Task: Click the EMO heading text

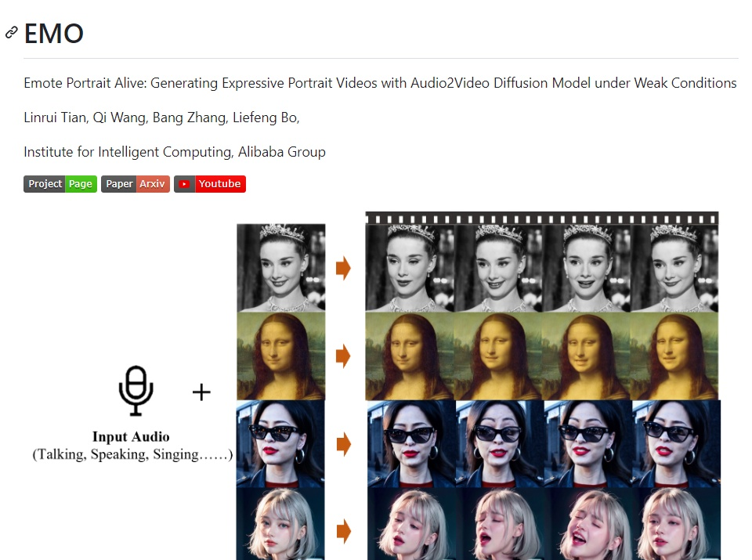Action: [x=54, y=34]
